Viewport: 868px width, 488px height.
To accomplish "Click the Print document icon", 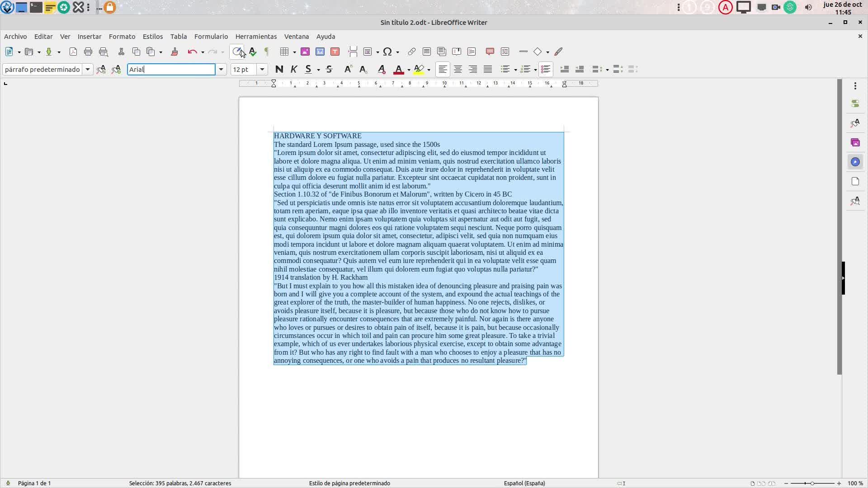I will [88, 52].
